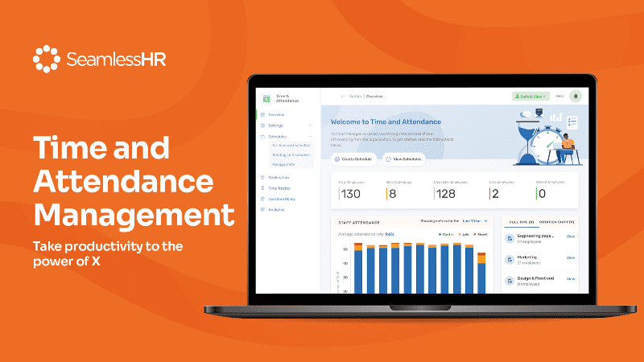Click the Analytics icon in sidebar
Viewport: 644px width, 362px height.
pos(263,209)
